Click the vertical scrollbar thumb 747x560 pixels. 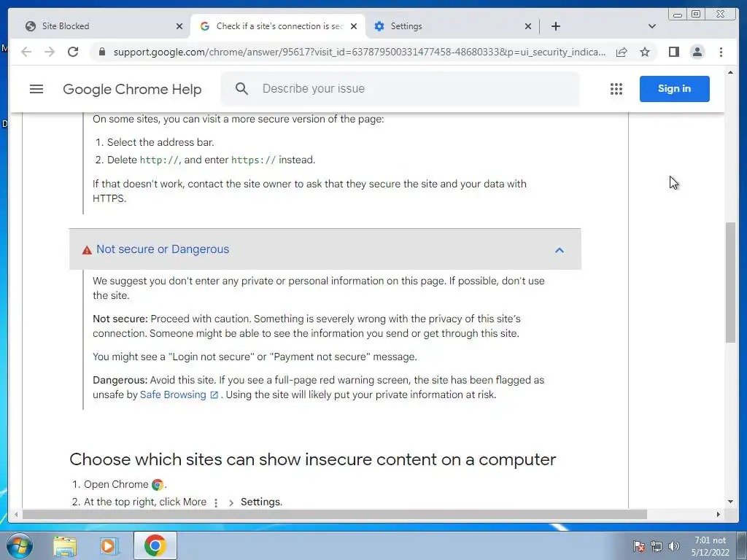click(730, 282)
